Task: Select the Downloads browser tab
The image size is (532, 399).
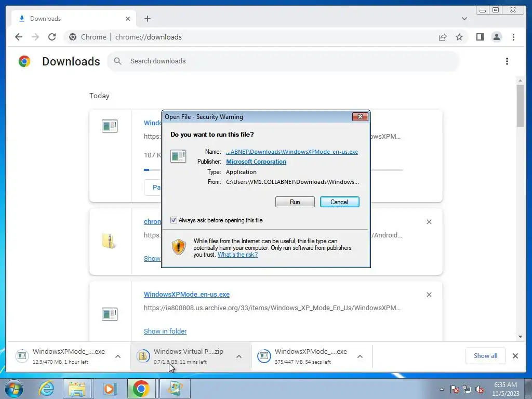Action: coord(74,19)
